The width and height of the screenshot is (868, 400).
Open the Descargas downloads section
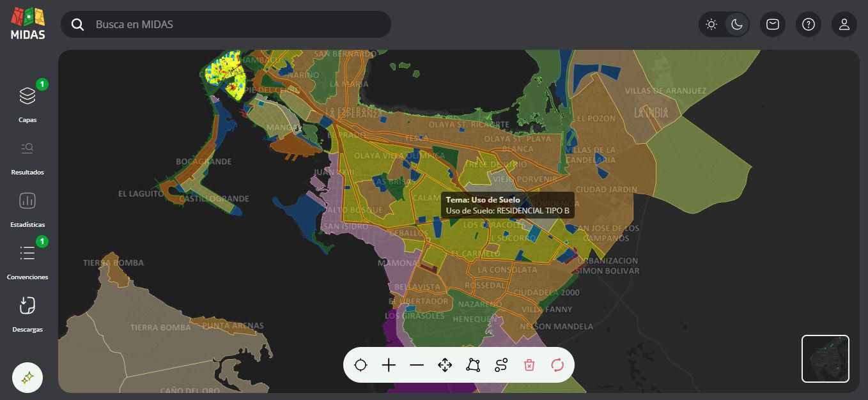tap(27, 312)
